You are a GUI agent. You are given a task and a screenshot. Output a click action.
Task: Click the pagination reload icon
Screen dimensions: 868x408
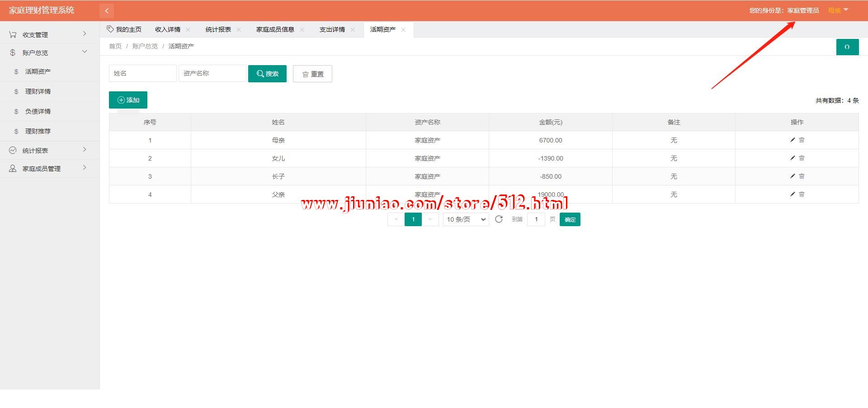(499, 219)
